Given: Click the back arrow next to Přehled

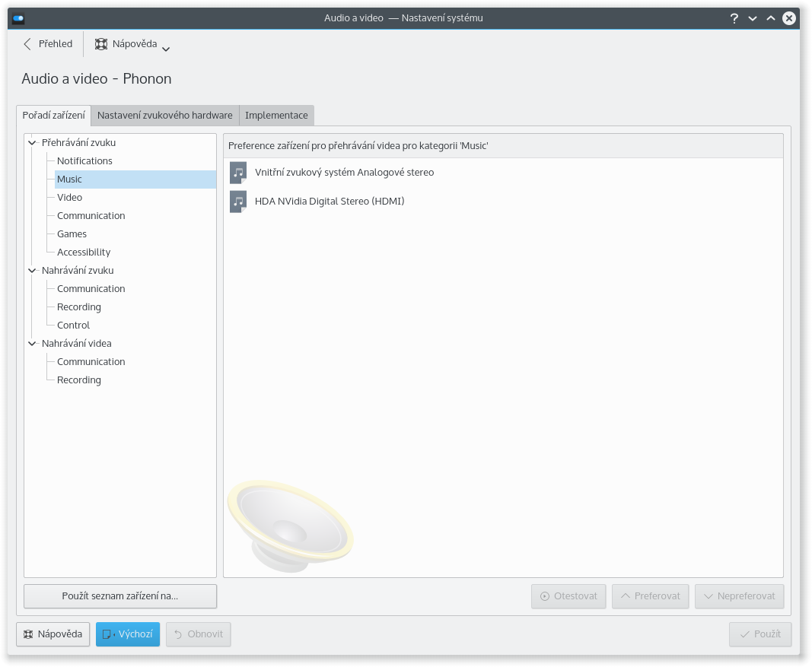Looking at the screenshot, I should click(x=28, y=44).
